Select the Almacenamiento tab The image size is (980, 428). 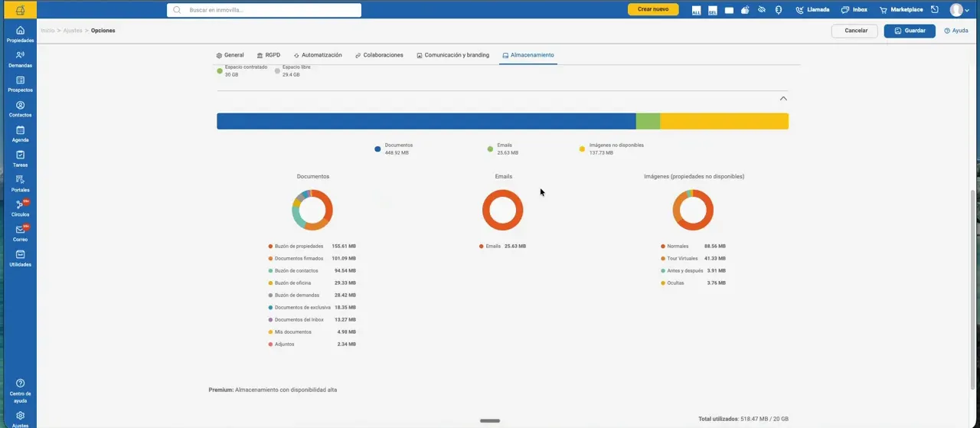pyautogui.click(x=528, y=55)
